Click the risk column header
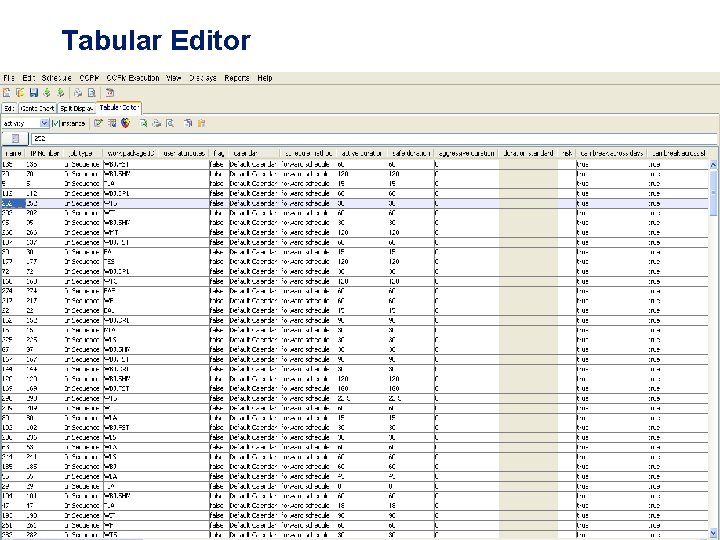 [x=567, y=153]
